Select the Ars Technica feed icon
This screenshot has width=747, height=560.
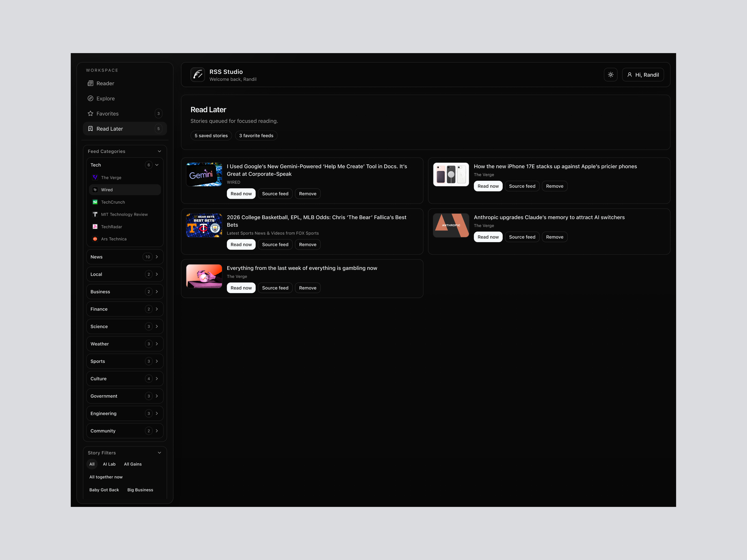click(95, 239)
